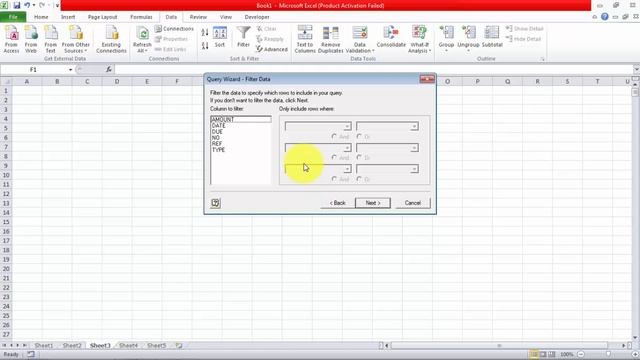This screenshot has width=640, height=360.
Task: Click the zoom out minus button
Action: coord(581,354)
